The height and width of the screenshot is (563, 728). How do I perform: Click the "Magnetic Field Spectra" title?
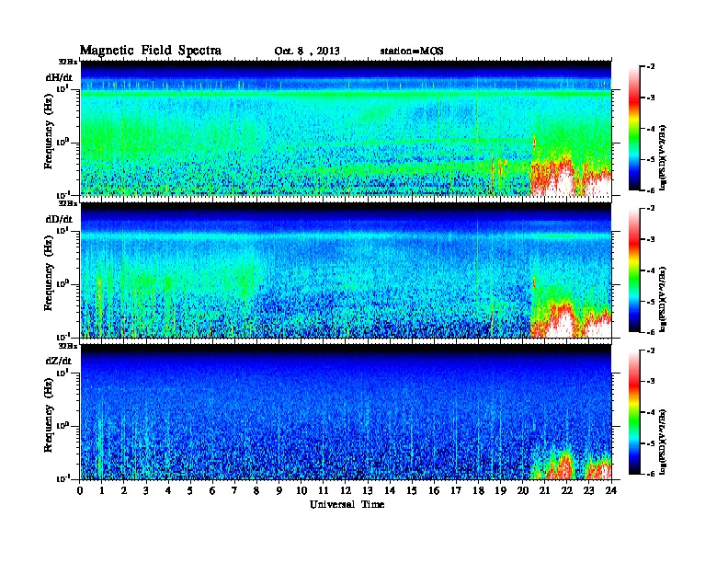[151, 51]
